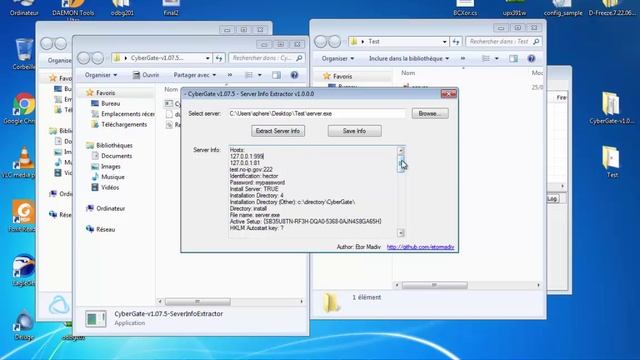Open Corbeille recycle bin desktop icon
Image resolution: width=640 pixels, height=360 pixels.
(x=23, y=54)
